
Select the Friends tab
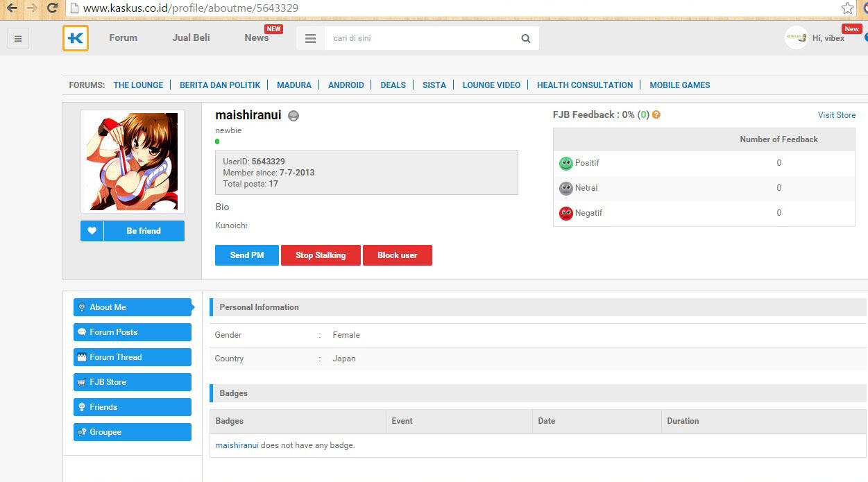click(x=133, y=407)
